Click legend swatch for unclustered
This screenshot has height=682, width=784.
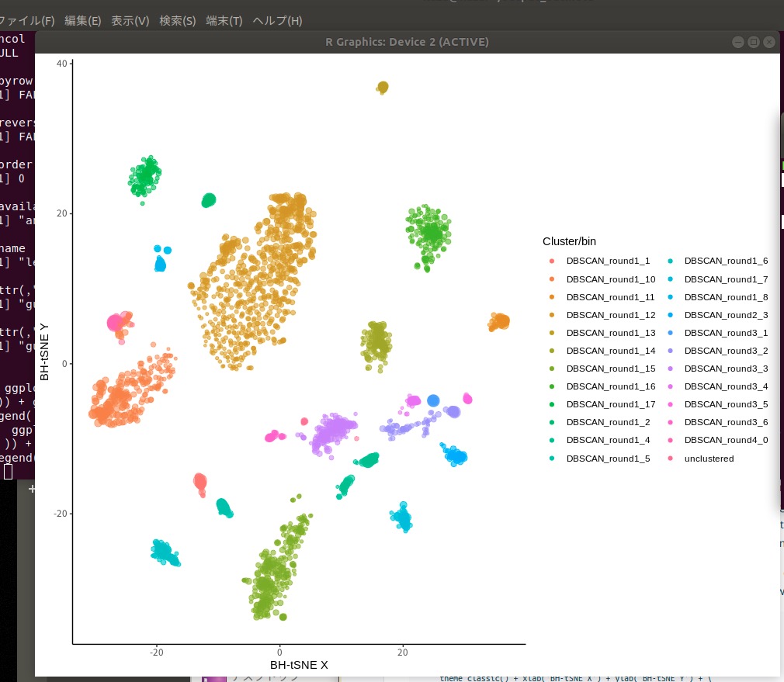670,459
